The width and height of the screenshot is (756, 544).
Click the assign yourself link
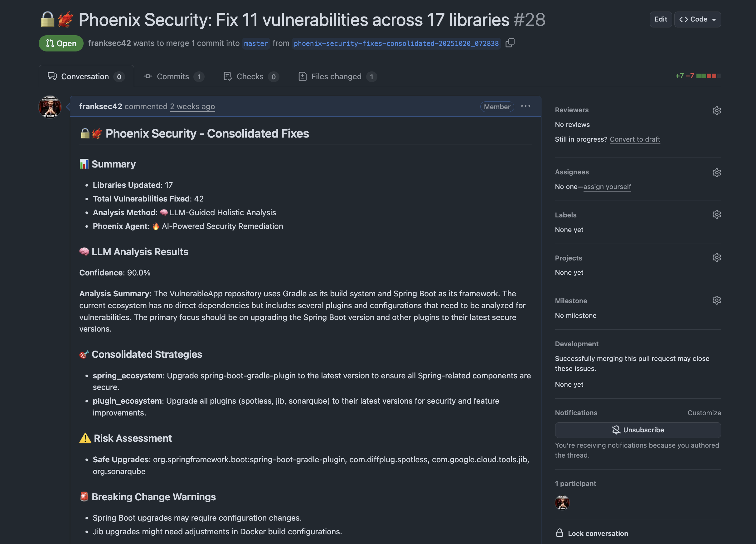tap(607, 187)
